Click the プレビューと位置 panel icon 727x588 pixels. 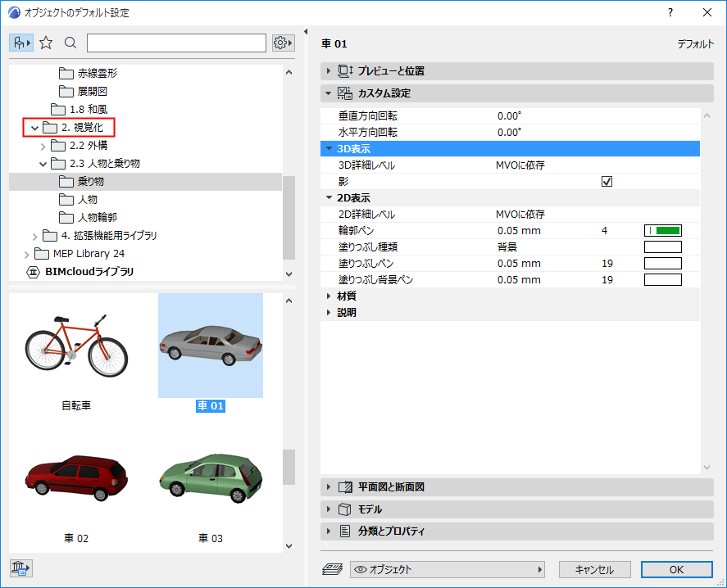click(345, 71)
